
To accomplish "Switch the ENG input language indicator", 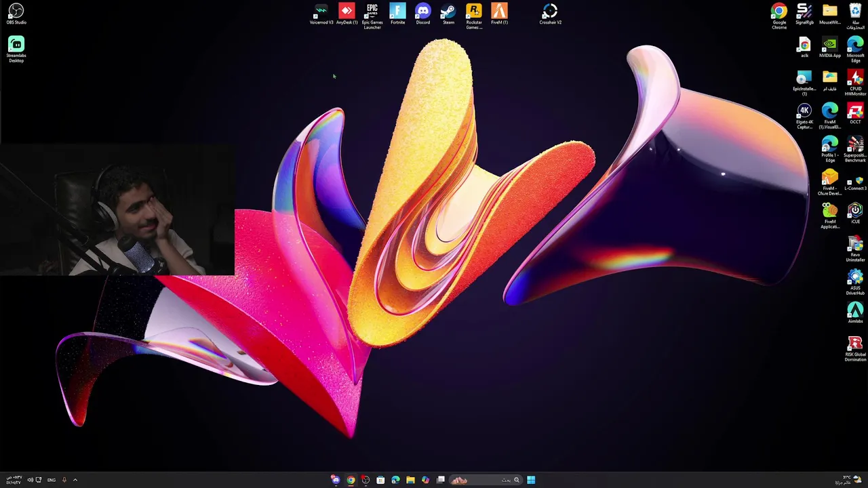I will 51,480.
